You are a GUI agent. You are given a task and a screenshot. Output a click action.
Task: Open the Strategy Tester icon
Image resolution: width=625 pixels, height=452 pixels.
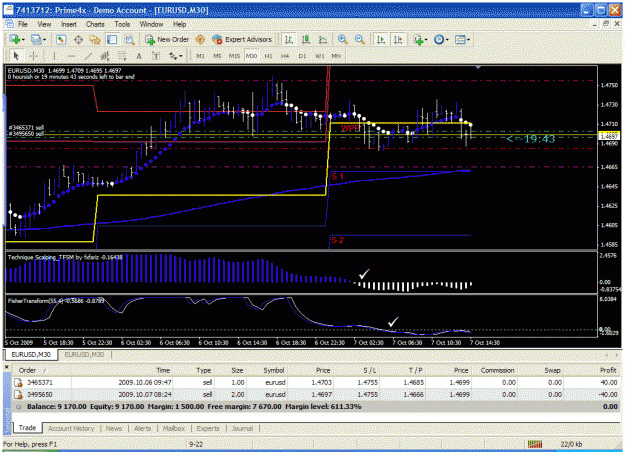(129, 39)
